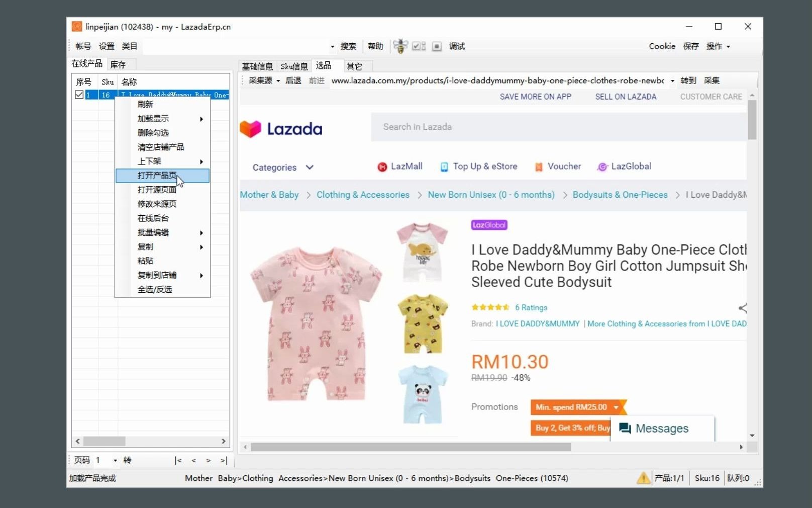Select 粘贴 in the context menu
This screenshot has width=812, height=508.
click(x=163, y=261)
